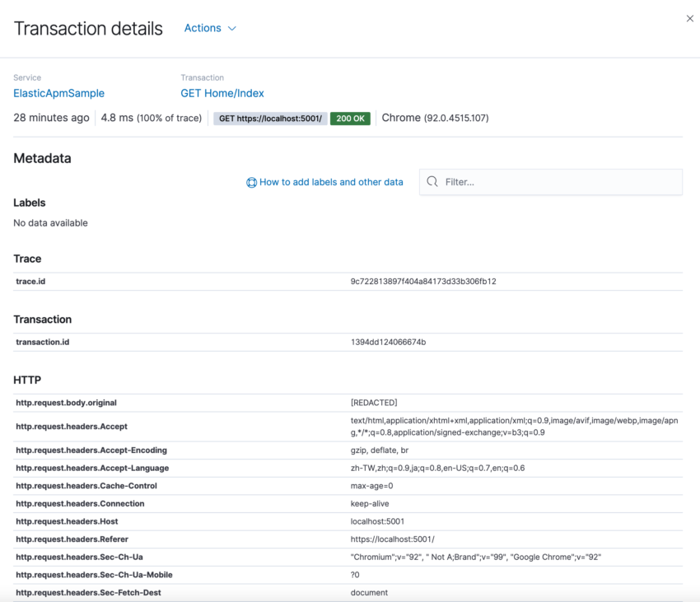Viewport: 700px width, 602px height.
Task: Open the GET Home/Index transaction link
Action: click(222, 93)
